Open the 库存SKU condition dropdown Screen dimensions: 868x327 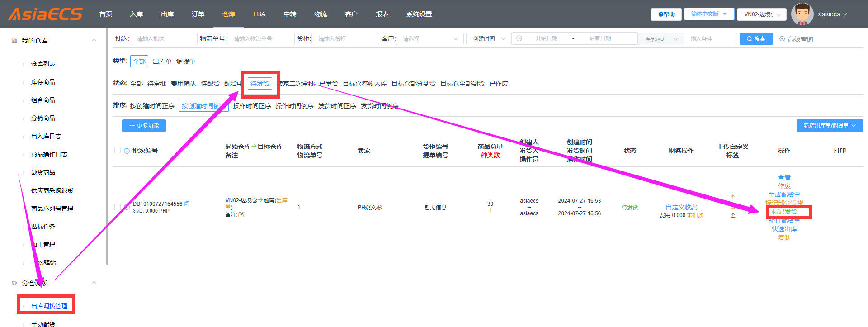point(661,39)
